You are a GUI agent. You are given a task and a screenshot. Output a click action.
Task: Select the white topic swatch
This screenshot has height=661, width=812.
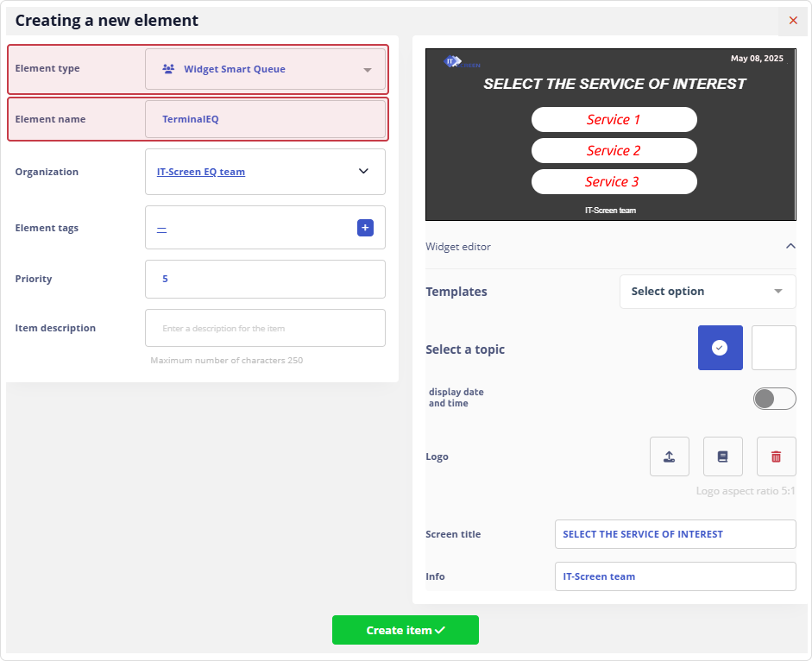[773, 348]
